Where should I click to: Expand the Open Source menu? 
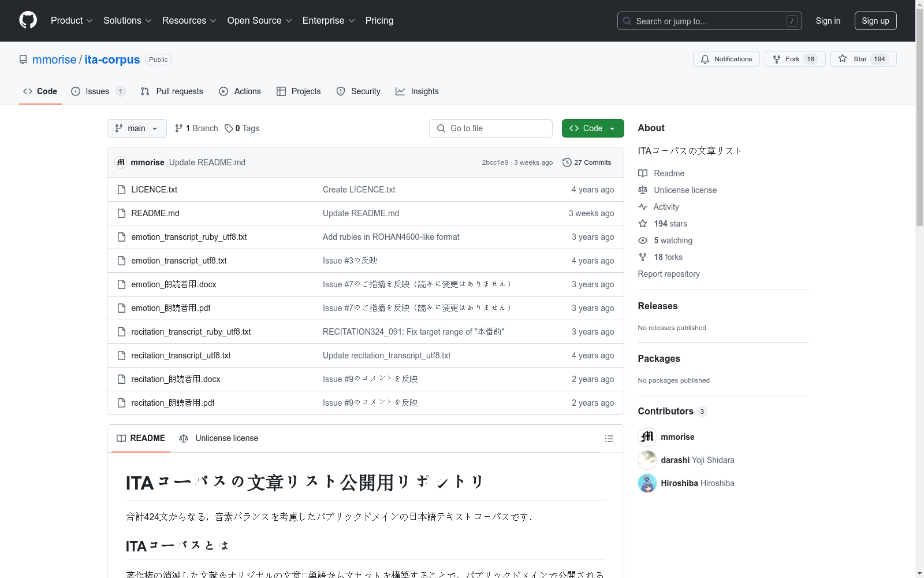tap(259, 20)
